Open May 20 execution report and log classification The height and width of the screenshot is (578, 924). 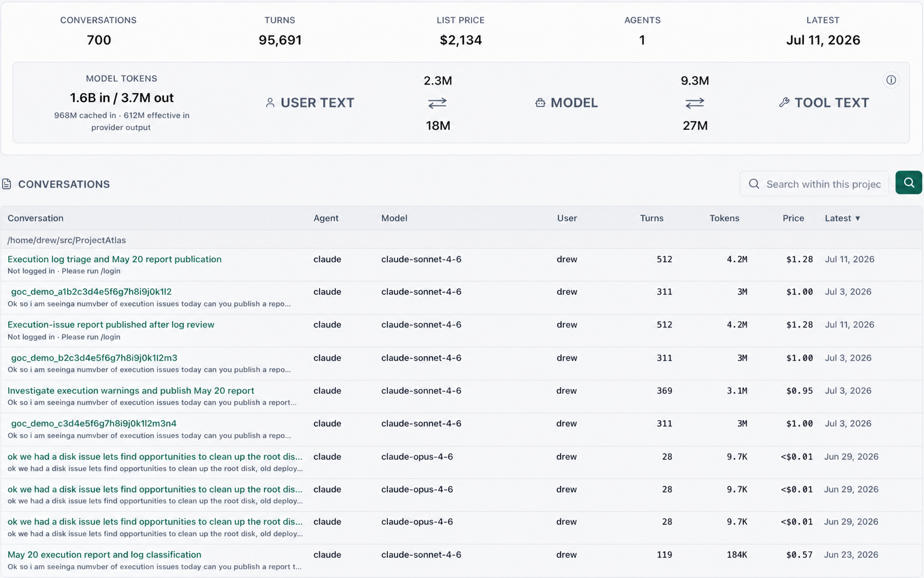pos(104,555)
